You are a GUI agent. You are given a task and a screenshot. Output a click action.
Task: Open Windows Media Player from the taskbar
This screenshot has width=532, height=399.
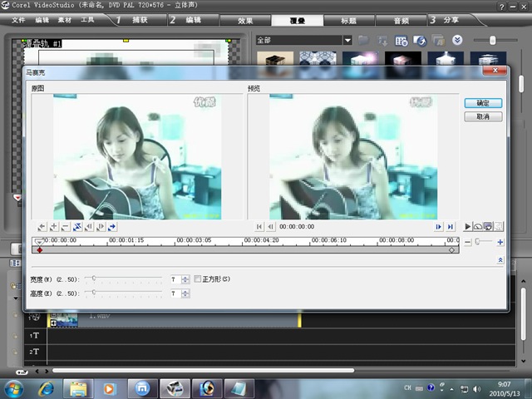point(110,388)
